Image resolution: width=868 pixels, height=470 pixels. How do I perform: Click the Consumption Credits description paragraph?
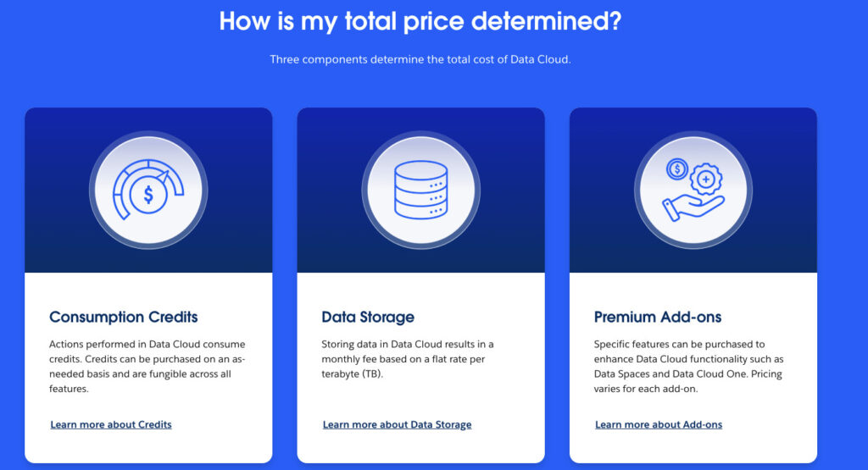(x=147, y=367)
